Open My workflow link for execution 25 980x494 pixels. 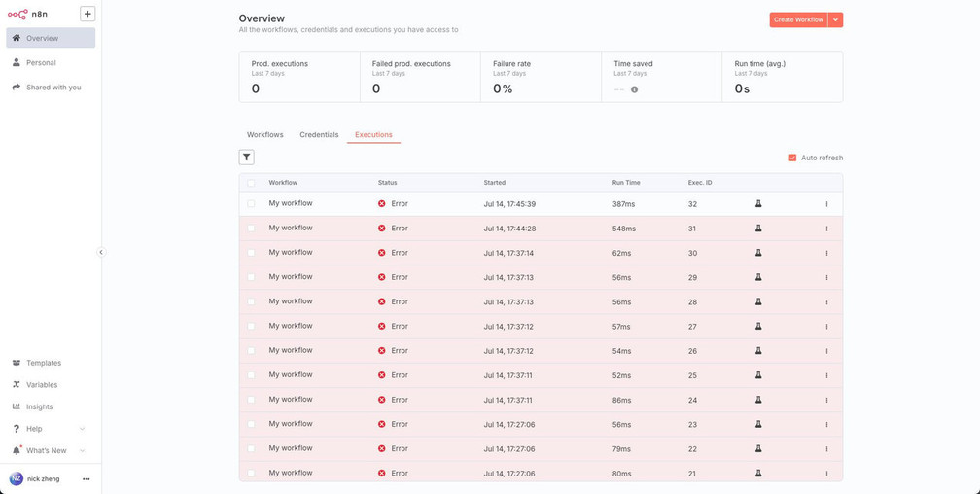pyautogui.click(x=291, y=374)
